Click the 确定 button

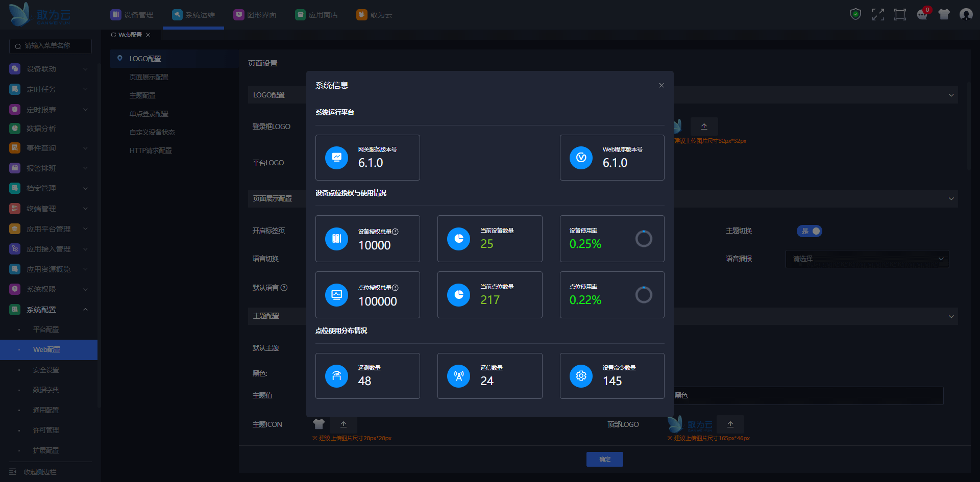(605, 459)
